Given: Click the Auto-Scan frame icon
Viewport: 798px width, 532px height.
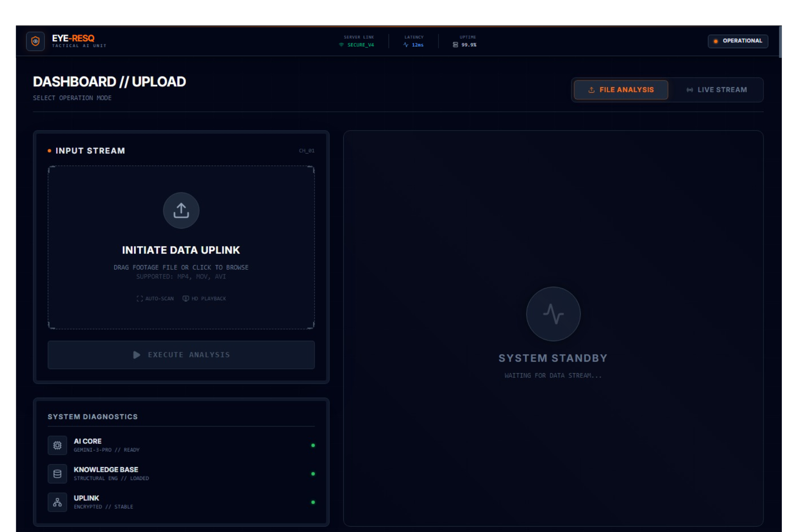Looking at the screenshot, I should pos(140,298).
